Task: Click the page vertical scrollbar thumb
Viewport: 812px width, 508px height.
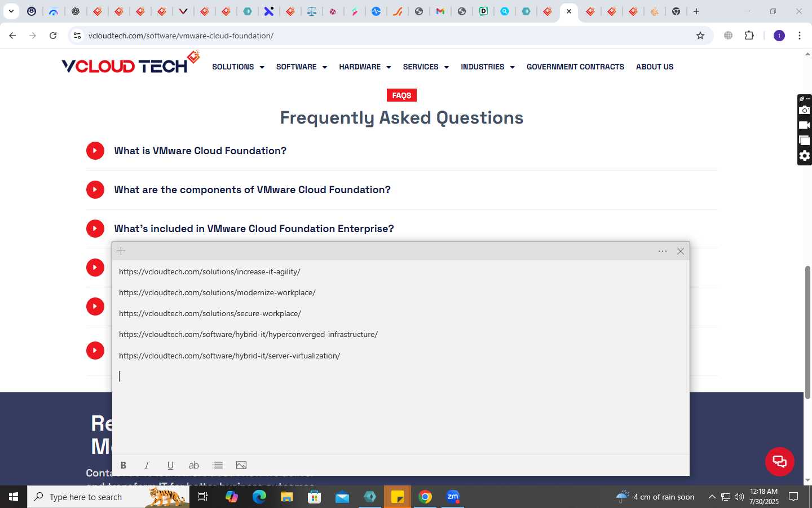Action: pos(807,332)
